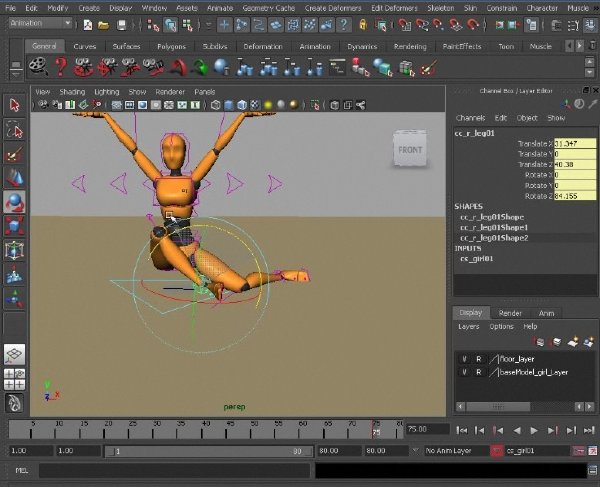Toggle visibility of baseModel_girl_Layer
Viewport: 600px width, 487px height.
(x=464, y=372)
